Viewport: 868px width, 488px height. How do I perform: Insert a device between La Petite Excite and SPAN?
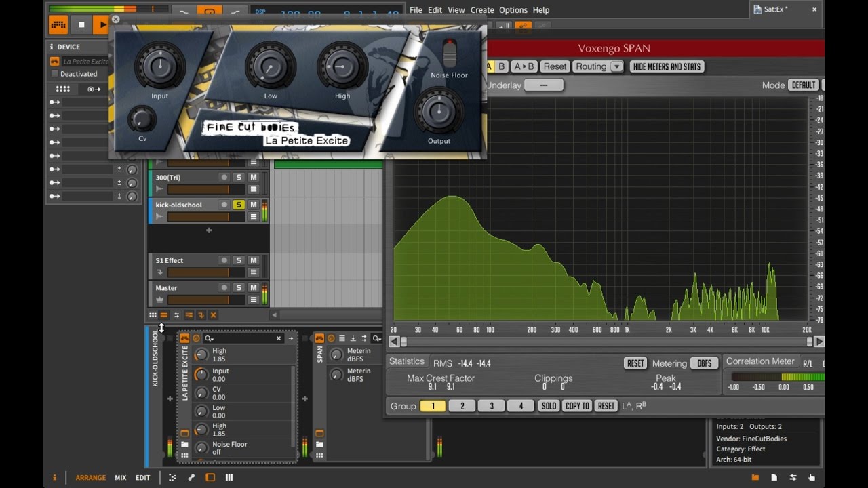coord(305,399)
